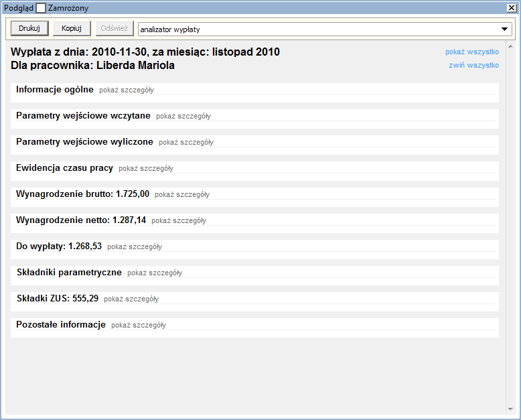Click the scrollbar up arrow
Screen dimensions: 521x420
pos(510,47)
